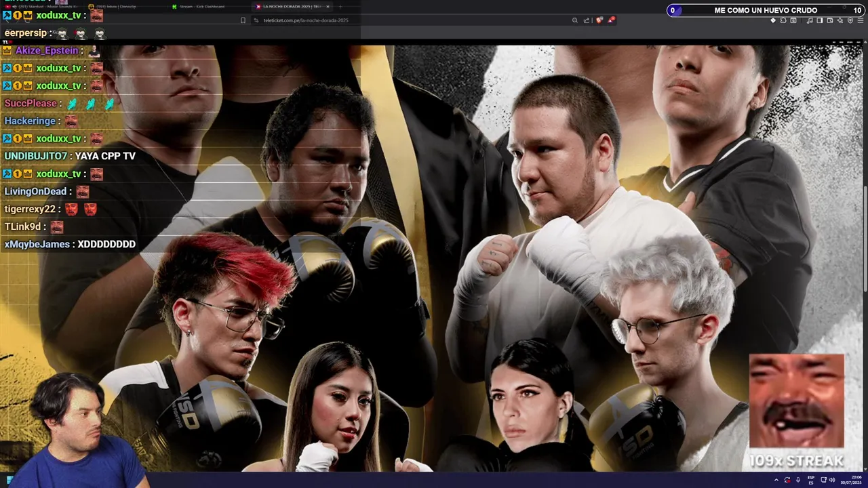Open the Leo AI sparkle icon

coord(840,20)
